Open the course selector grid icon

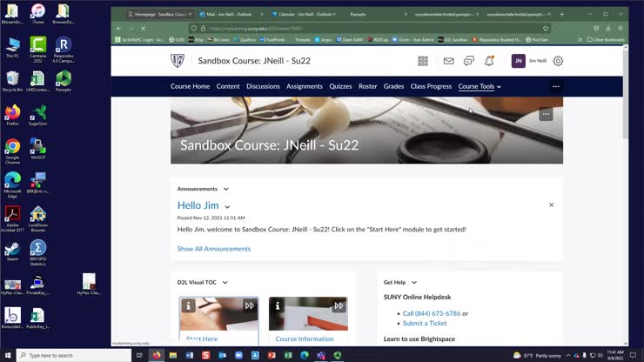click(x=423, y=61)
